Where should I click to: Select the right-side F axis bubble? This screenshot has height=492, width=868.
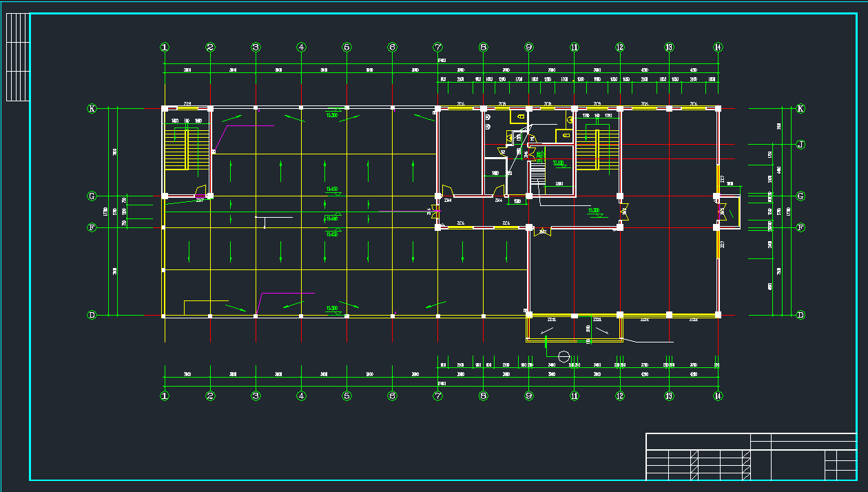(800, 227)
